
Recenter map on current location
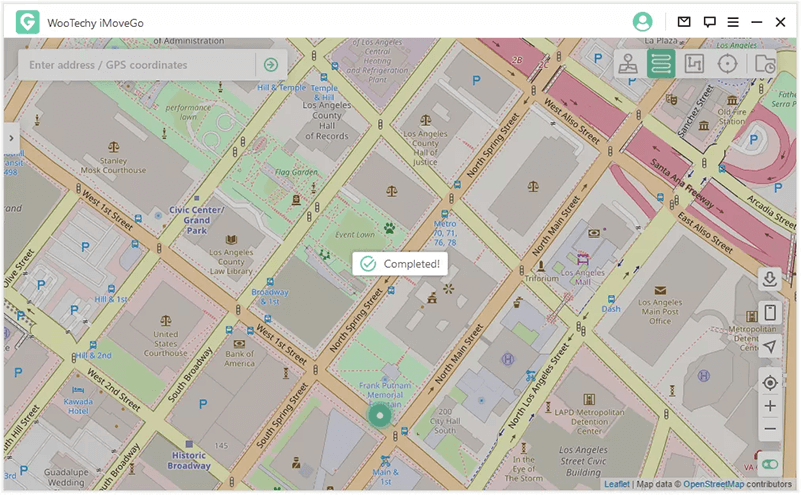769,382
